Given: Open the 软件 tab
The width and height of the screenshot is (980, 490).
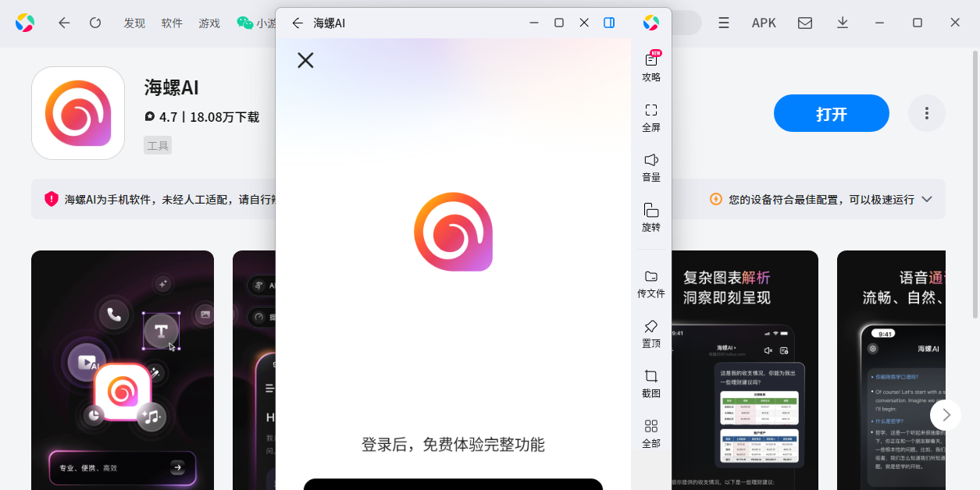Looking at the screenshot, I should [x=172, y=23].
